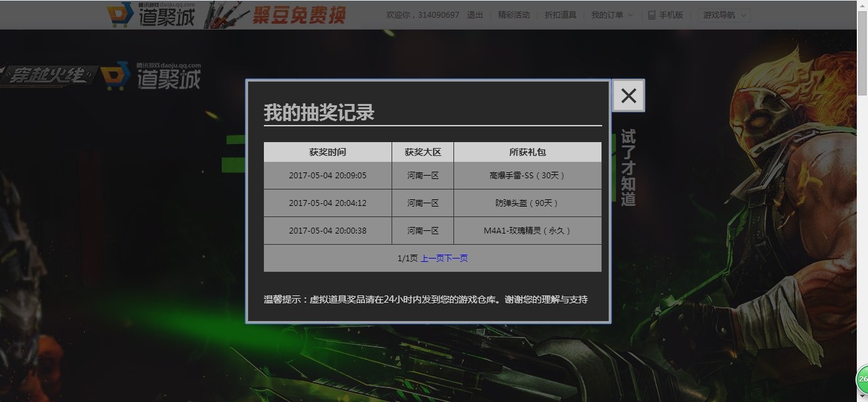
Task: Click the 温馨提示 notice text
Action: pos(426,299)
